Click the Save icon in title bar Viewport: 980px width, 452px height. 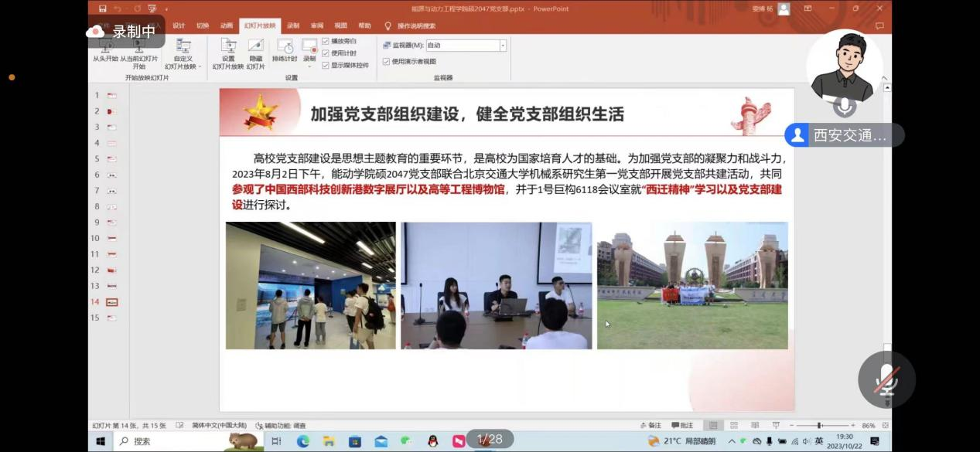click(x=103, y=8)
